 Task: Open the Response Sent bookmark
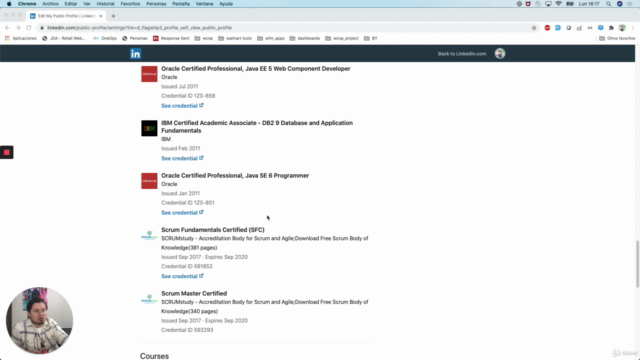point(171,38)
